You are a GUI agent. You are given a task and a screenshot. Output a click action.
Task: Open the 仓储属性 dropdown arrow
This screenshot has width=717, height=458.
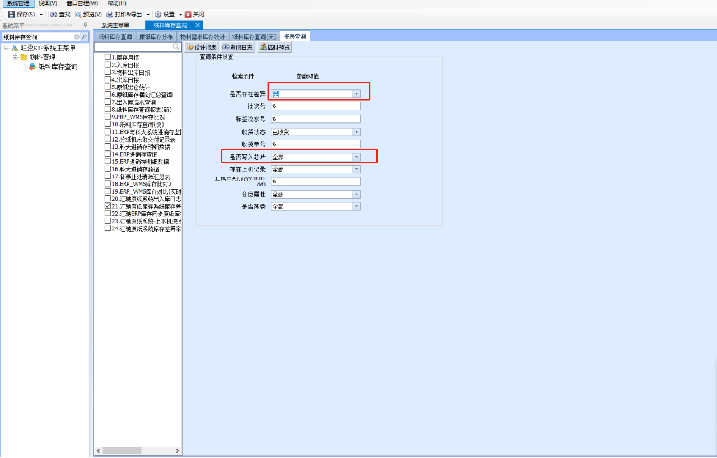[356, 194]
